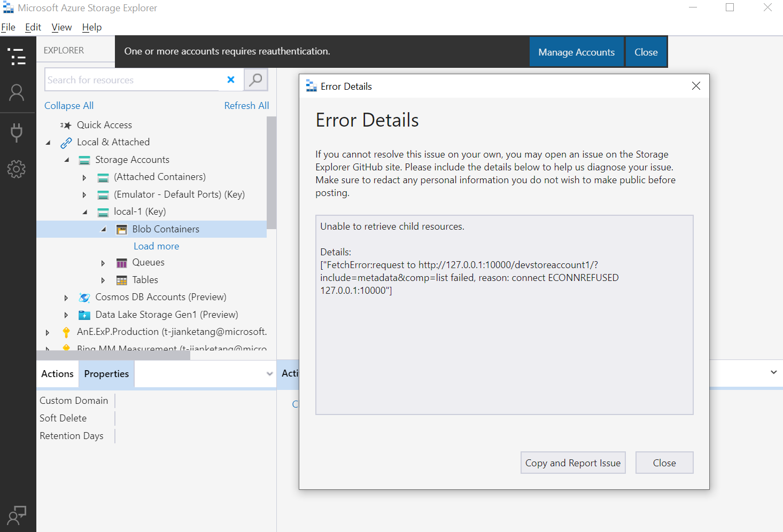Switch to the Actions tab
The image size is (783, 532).
coord(57,373)
